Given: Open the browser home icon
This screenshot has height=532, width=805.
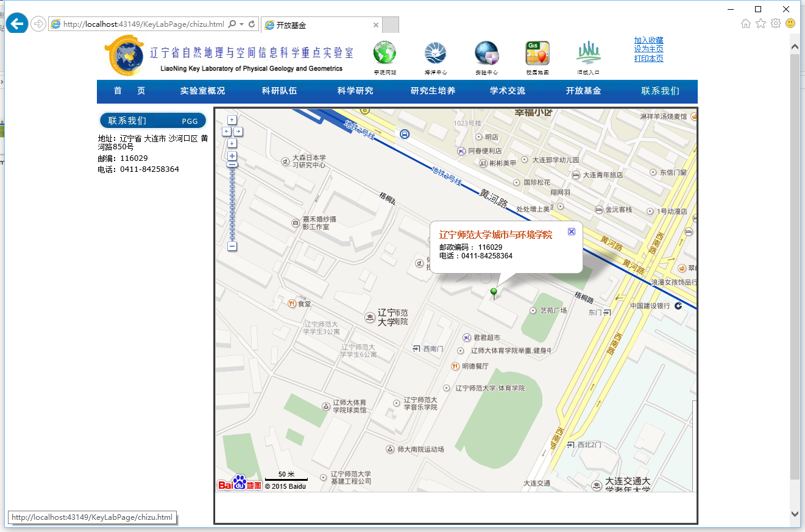Looking at the screenshot, I should click(x=746, y=23).
